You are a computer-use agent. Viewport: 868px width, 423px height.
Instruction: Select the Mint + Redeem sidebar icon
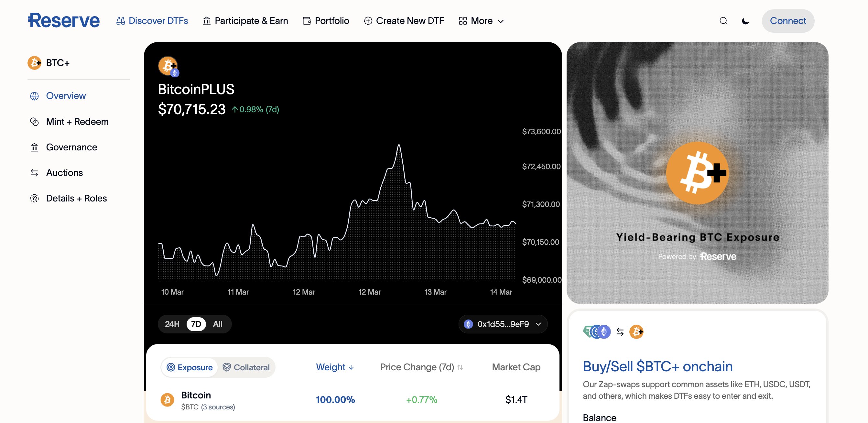point(35,122)
